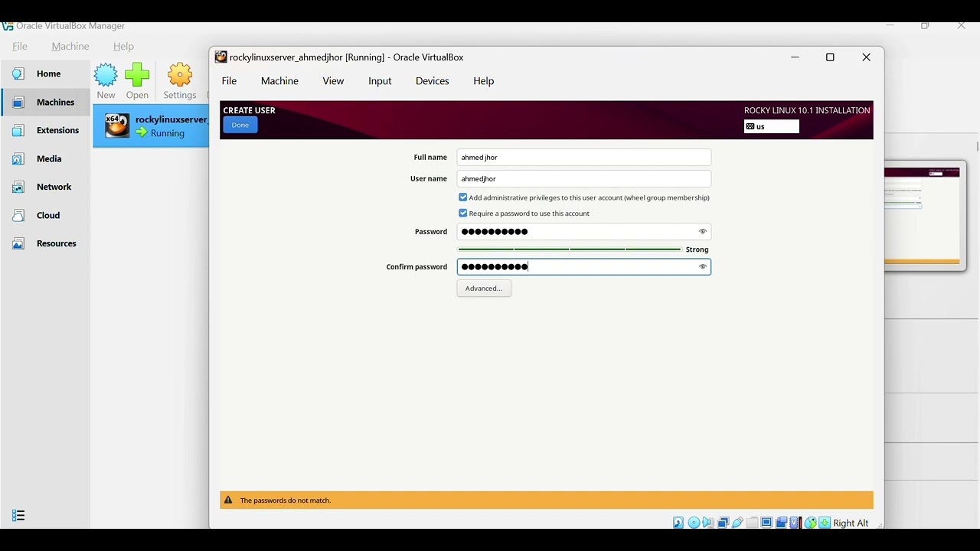Click the Advanced... button
The width and height of the screenshot is (980, 551).
click(484, 289)
